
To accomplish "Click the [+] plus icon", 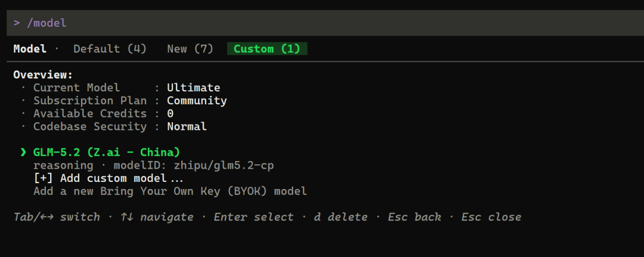I will click(x=43, y=178).
